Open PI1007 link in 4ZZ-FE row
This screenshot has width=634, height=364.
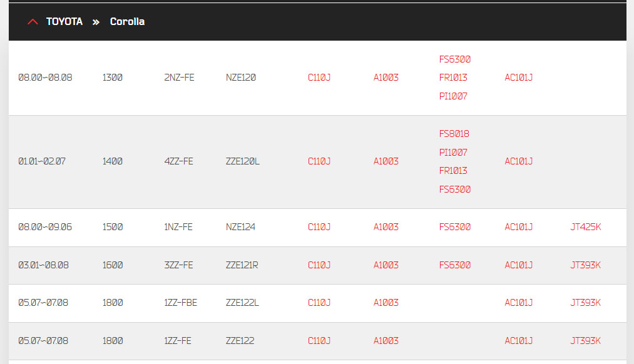pyautogui.click(x=453, y=153)
